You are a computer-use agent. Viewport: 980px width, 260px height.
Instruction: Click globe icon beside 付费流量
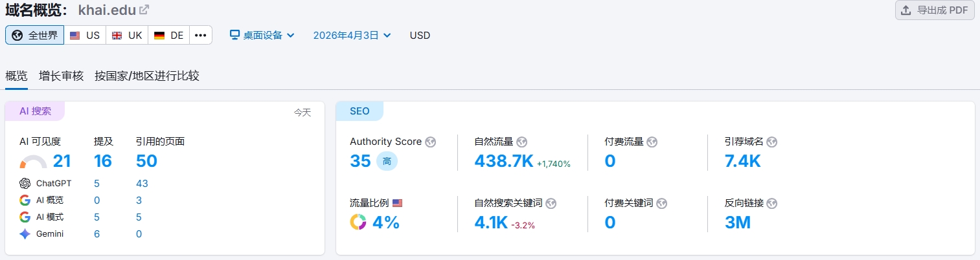tap(652, 142)
